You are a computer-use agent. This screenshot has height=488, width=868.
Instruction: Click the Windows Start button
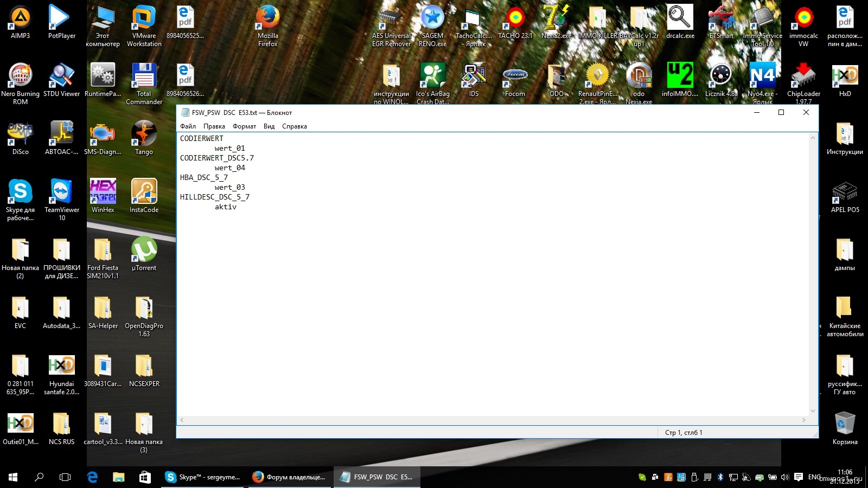(x=13, y=477)
